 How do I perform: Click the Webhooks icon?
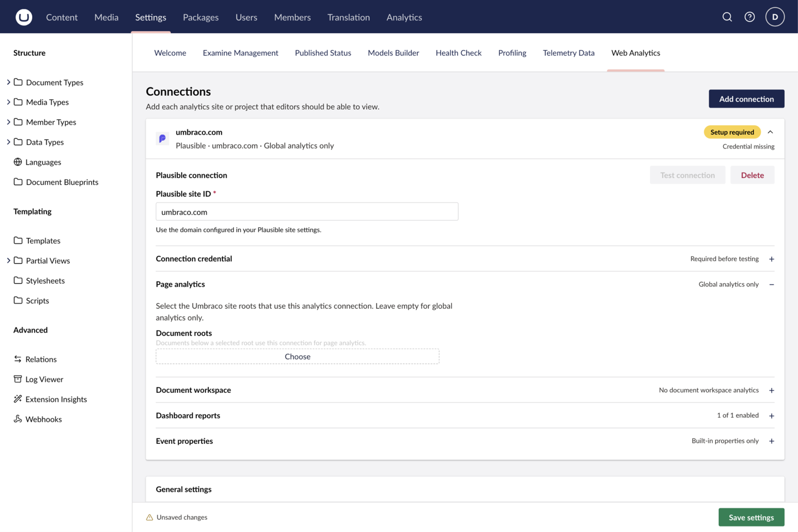coord(18,419)
